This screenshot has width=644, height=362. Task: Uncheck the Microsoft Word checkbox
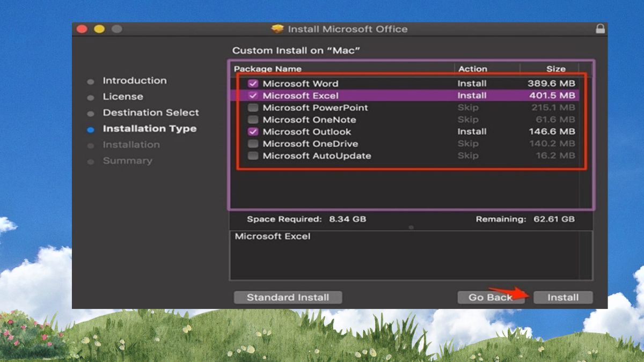tap(253, 84)
